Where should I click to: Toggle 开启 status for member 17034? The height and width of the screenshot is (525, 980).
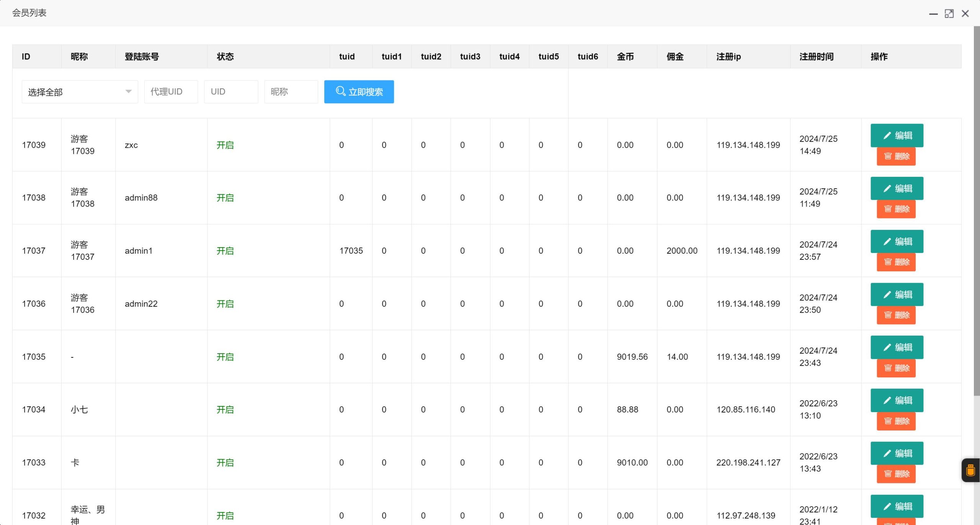click(x=225, y=410)
